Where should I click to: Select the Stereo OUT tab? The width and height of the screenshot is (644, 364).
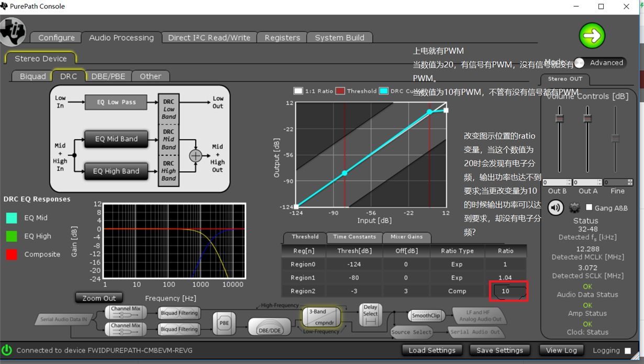point(565,79)
